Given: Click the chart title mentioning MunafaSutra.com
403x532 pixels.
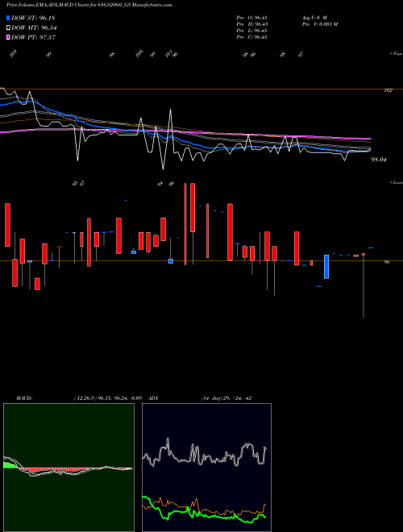Looking at the screenshot, I should click(89, 5).
